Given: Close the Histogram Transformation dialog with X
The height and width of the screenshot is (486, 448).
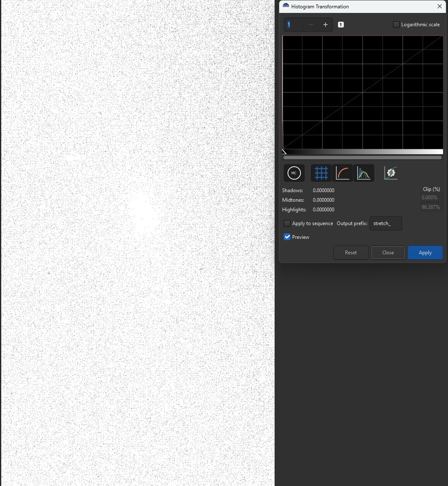Looking at the screenshot, I should click(439, 6).
